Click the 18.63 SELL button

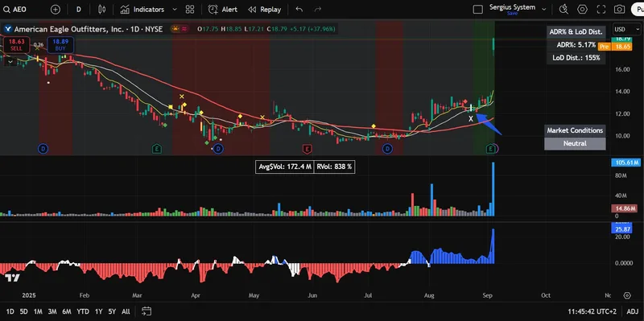click(16, 44)
